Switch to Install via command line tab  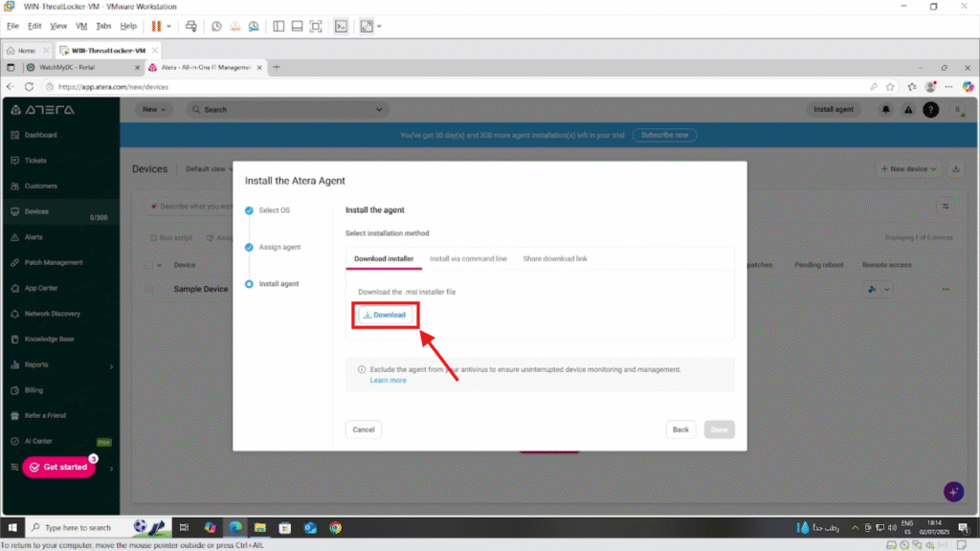coord(468,258)
